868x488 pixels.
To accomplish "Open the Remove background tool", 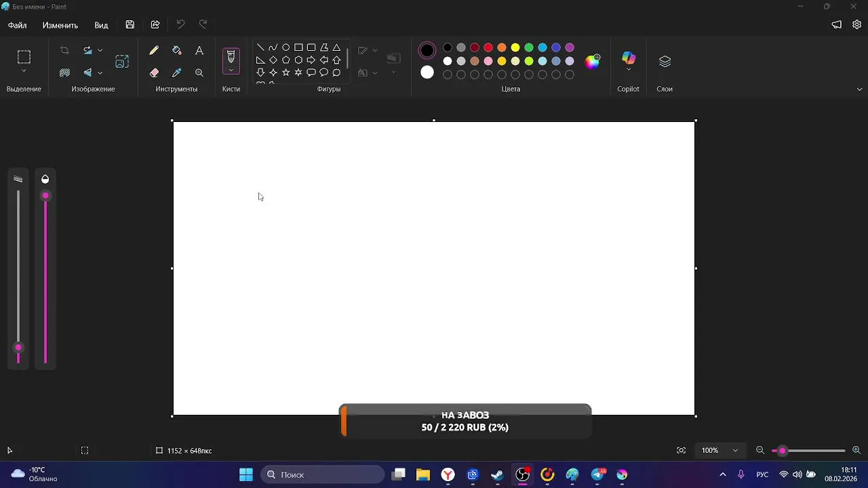I will pos(64,73).
